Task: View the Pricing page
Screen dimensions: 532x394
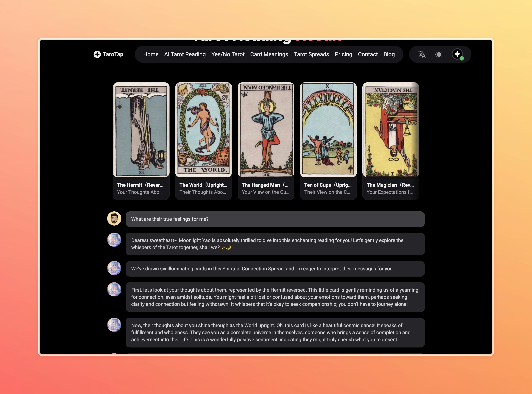Action: tap(343, 54)
